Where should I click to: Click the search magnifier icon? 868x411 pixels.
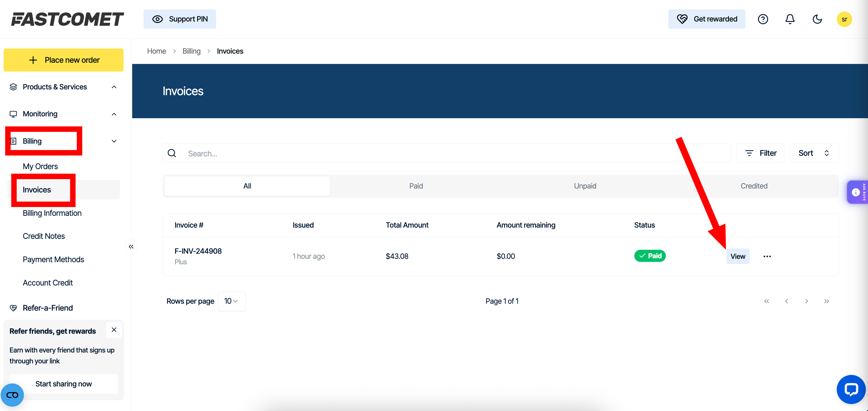click(172, 153)
